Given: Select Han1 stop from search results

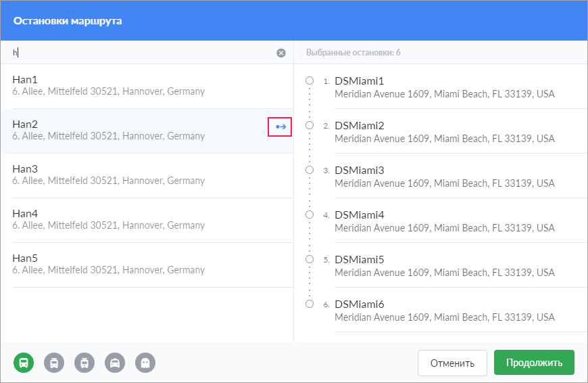Looking at the screenshot, I should 147,87.
